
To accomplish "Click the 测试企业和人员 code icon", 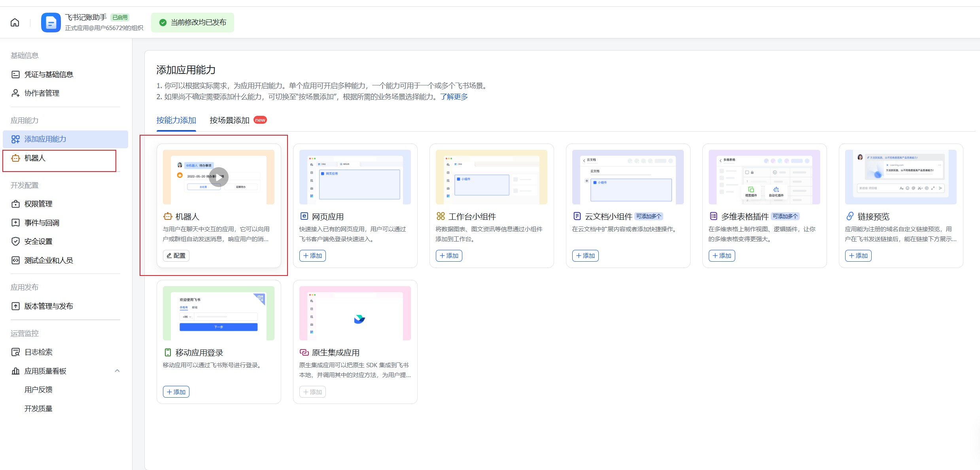I will coord(15,260).
